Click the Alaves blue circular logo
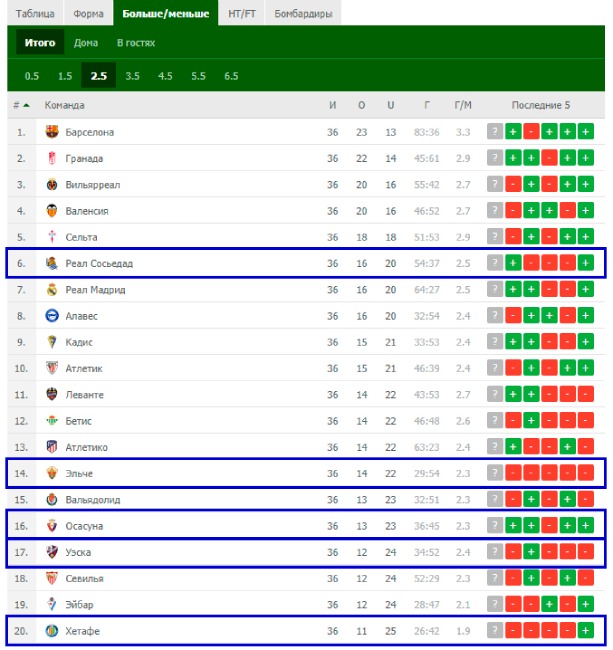This screenshot has width=613, height=650. [52, 316]
